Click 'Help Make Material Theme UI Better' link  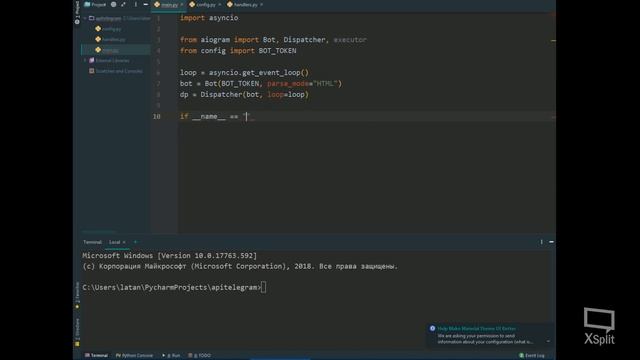[476, 329]
